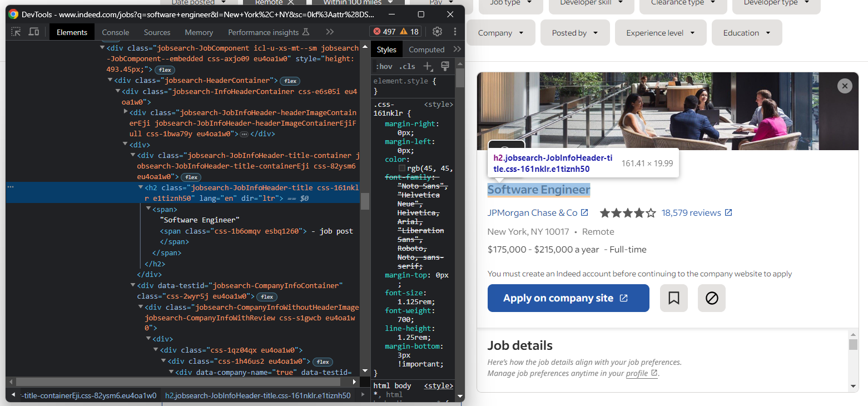Screen dimensions: 868x406
Task: Open the Computed styles tab
Action: coord(427,49)
